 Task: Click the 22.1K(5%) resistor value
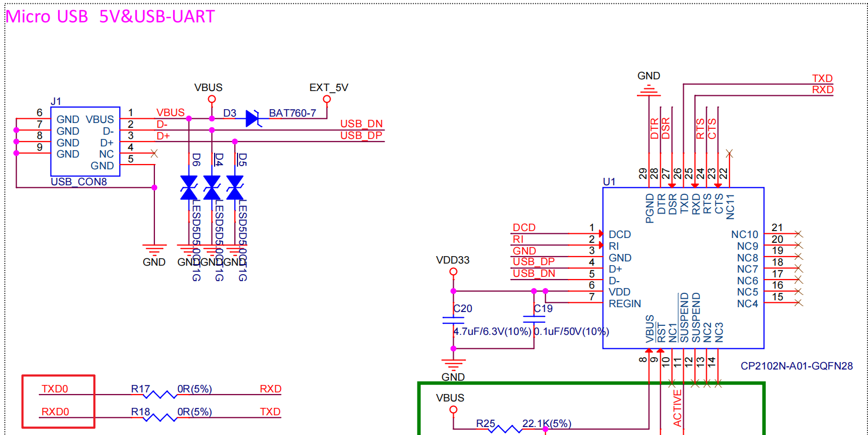point(547,423)
